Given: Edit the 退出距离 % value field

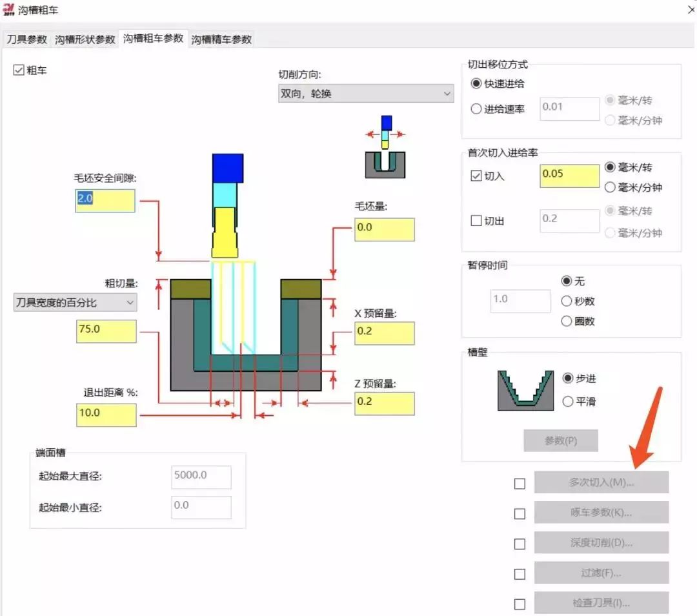Looking at the screenshot, I should point(106,415).
